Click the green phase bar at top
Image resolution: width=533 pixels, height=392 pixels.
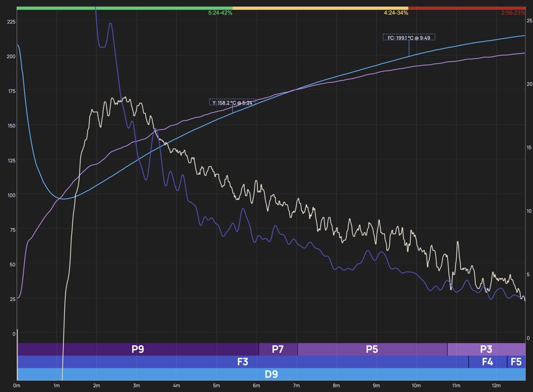(x=125, y=8)
